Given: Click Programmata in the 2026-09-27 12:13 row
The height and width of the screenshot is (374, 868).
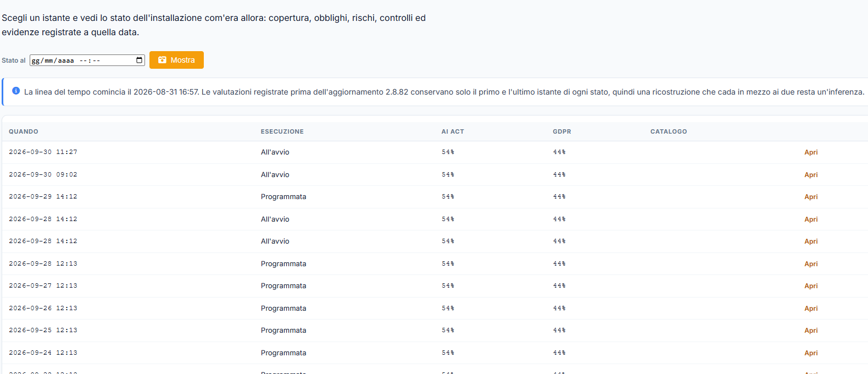Looking at the screenshot, I should (x=283, y=286).
